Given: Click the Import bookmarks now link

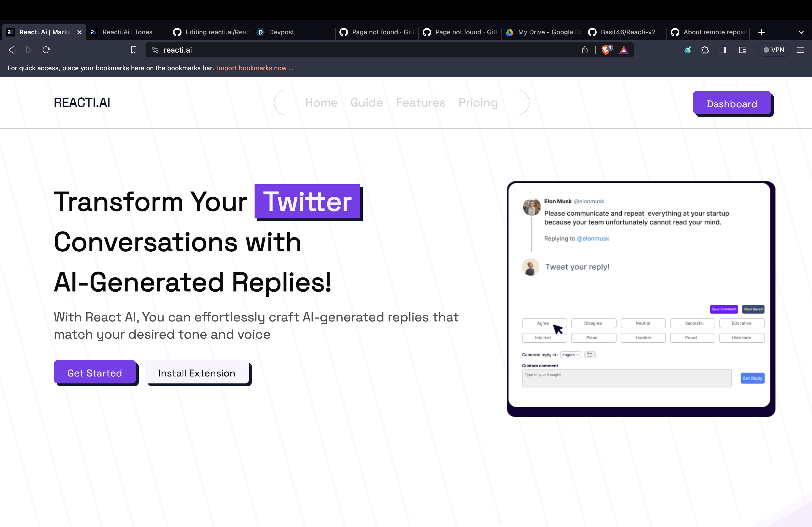Looking at the screenshot, I should tap(255, 68).
